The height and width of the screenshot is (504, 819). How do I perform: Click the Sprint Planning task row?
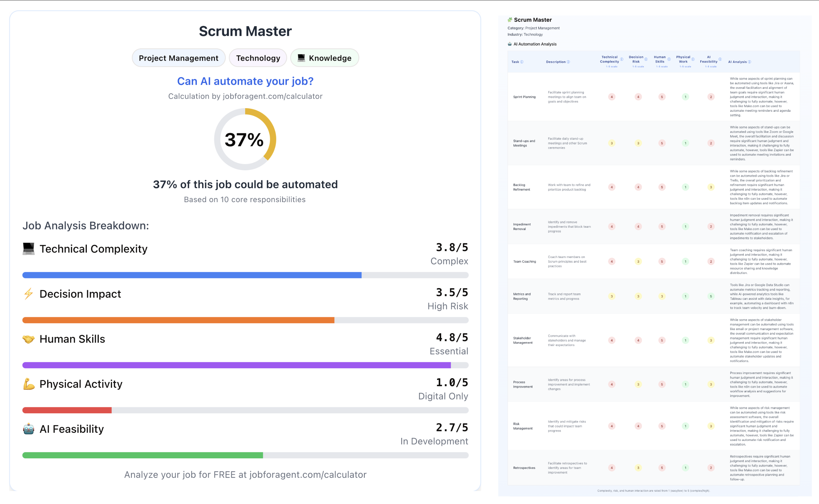(524, 97)
